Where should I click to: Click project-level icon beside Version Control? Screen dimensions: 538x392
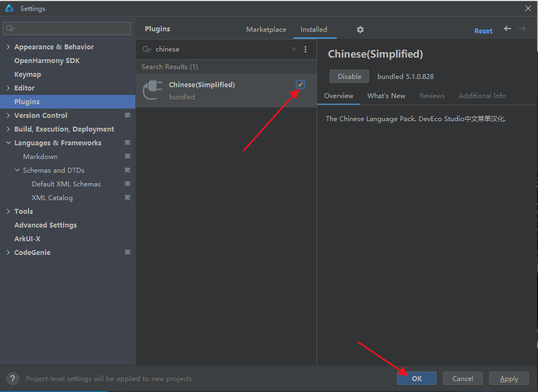(127, 116)
